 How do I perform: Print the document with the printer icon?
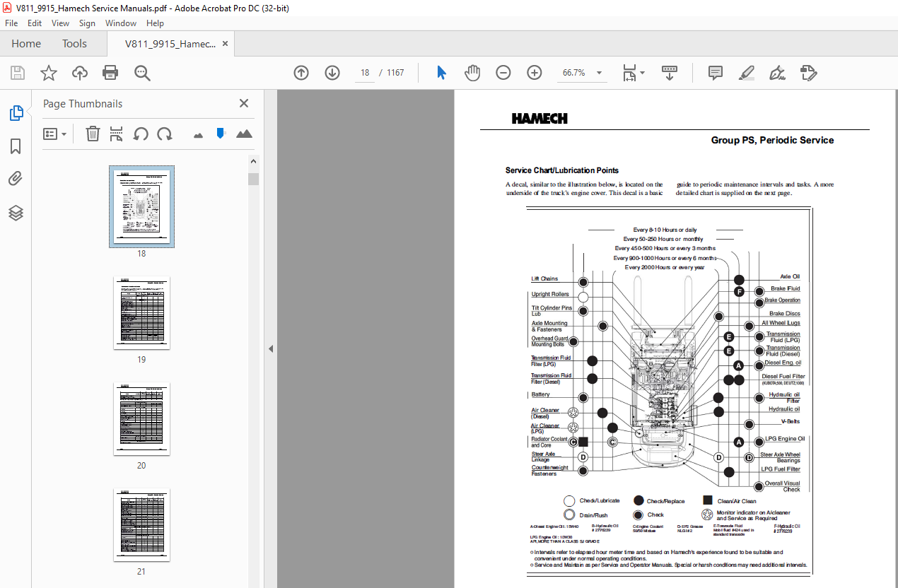[110, 73]
